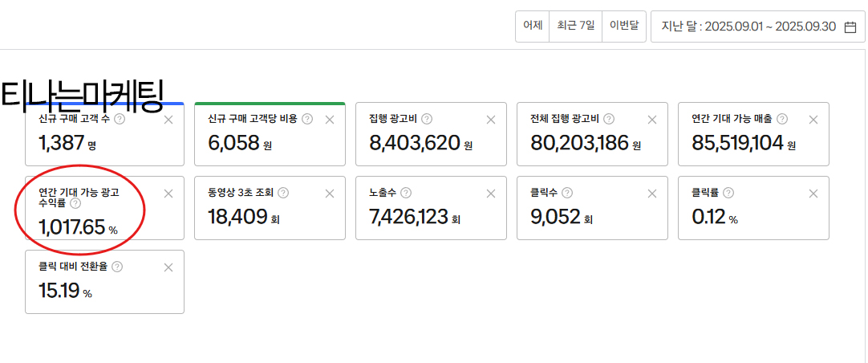Click help icon next to 신규 구매 고객당 비용

click(x=307, y=119)
